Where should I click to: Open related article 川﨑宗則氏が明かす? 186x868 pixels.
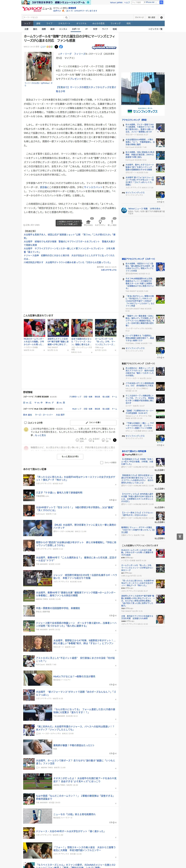(67, 262)
